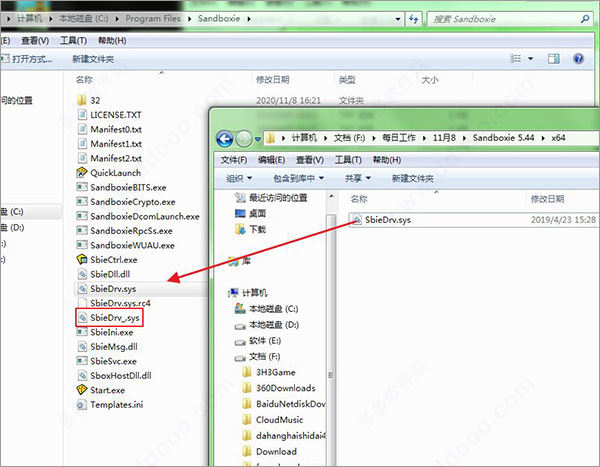
Task: Open the help icon in Sandboxie window
Action: pyautogui.click(x=578, y=59)
